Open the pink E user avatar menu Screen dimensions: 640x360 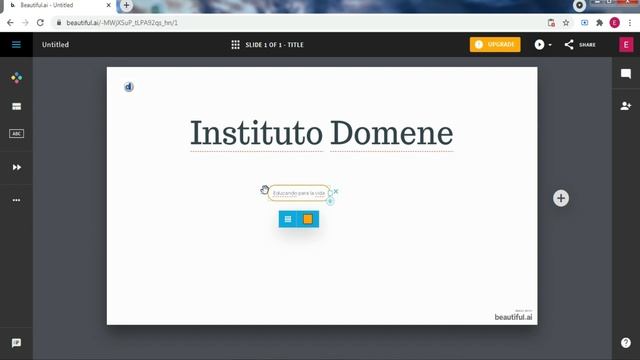[x=626, y=44]
